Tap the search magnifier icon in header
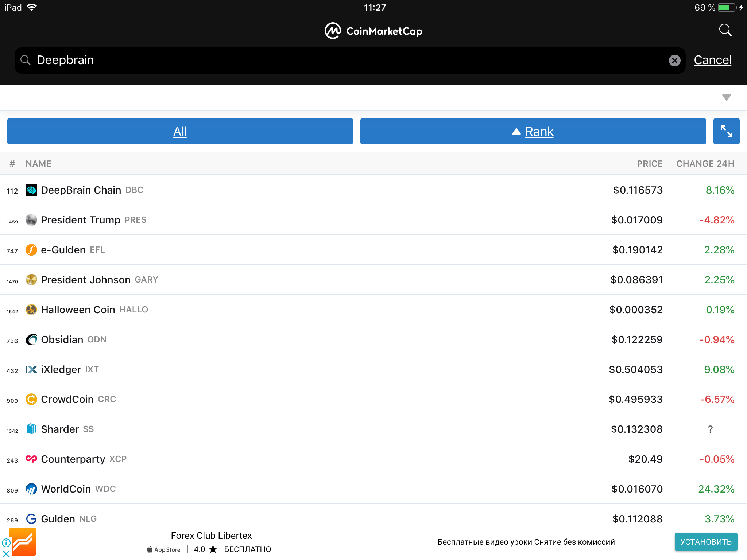 [x=725, y=30]
